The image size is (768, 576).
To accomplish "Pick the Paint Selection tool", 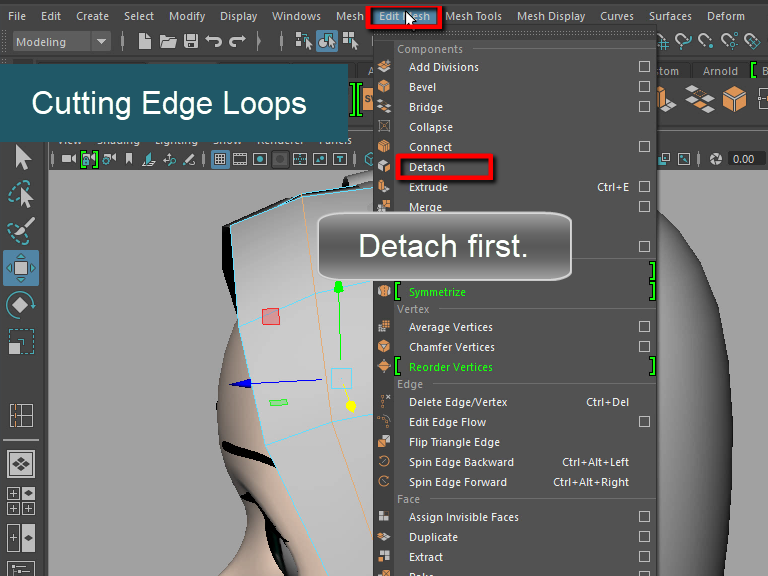I will (x=21, y=231).
